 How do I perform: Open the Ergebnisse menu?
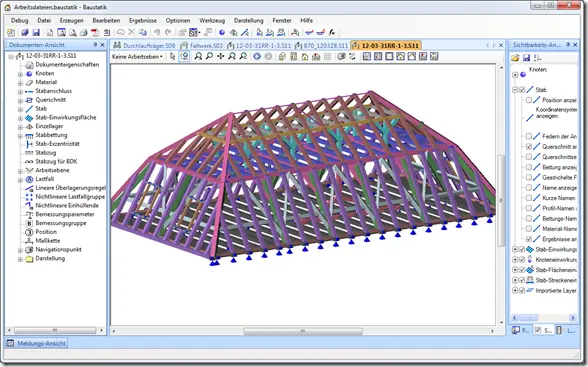[143, 21]
